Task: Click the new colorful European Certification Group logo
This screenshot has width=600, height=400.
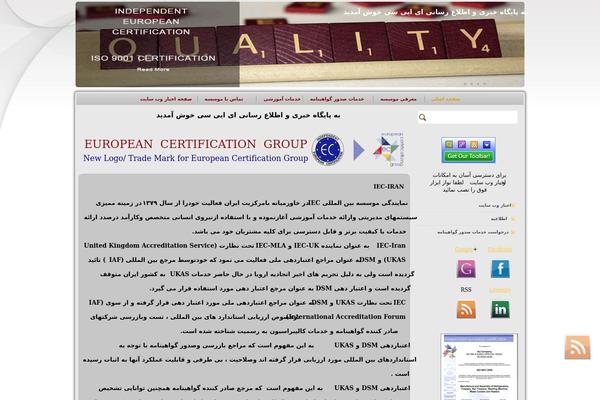Action: click(388, 150)
